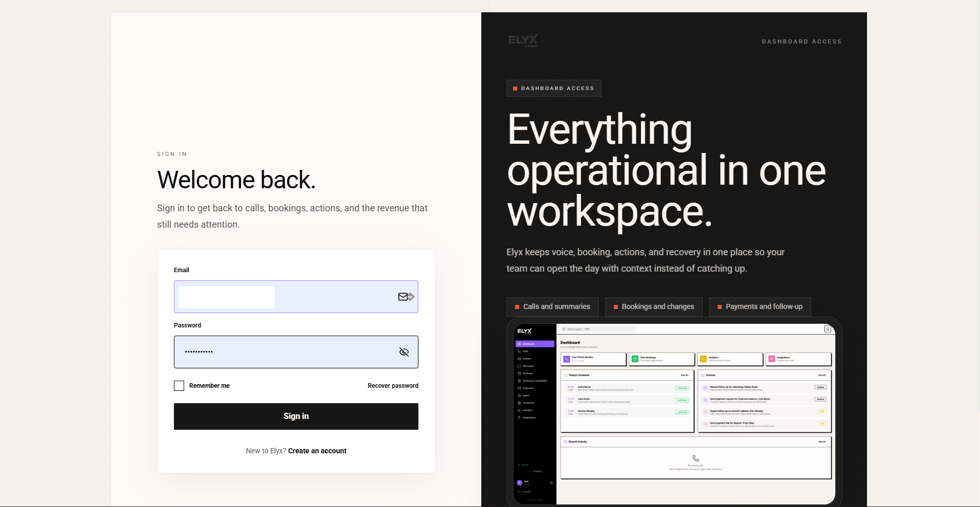Screen dimensions: 980x507
Task: Click the Sign in button
Action: coord(296,416)
